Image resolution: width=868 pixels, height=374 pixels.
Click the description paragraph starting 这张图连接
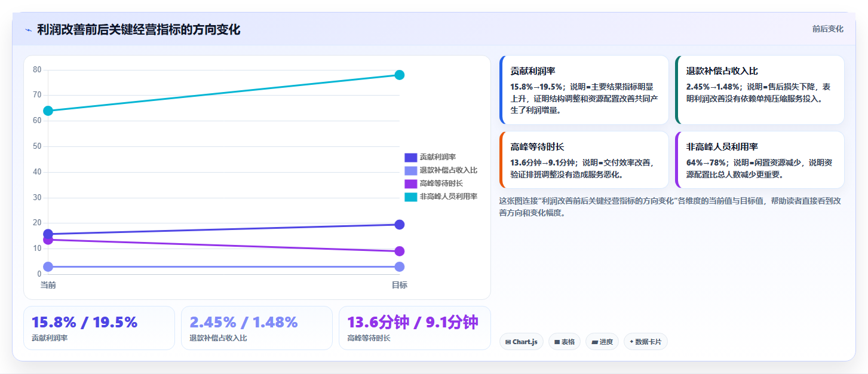(670, 207)
